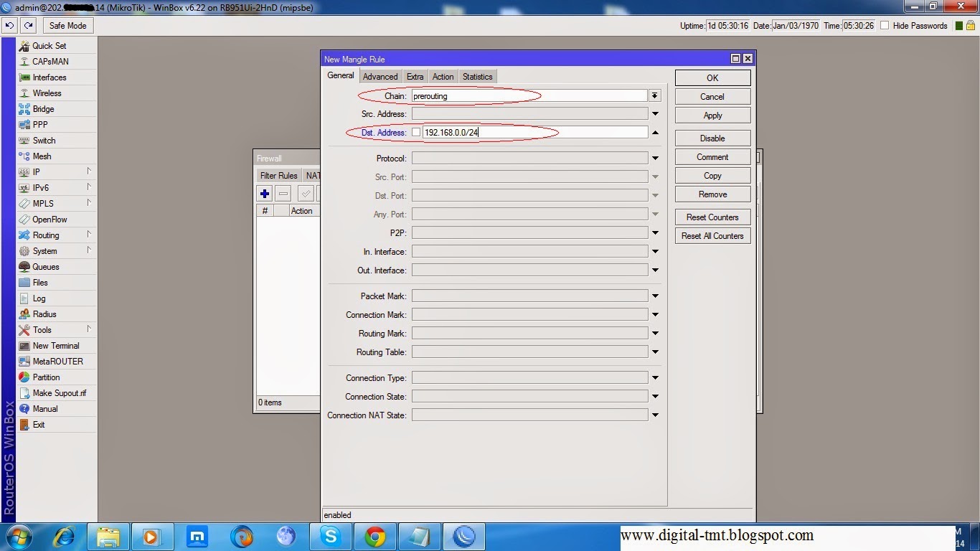The height and width of the screenshot is (551, 980).
Task: Click the checkmark enable button in Firewall window
Action: (306, 193)
